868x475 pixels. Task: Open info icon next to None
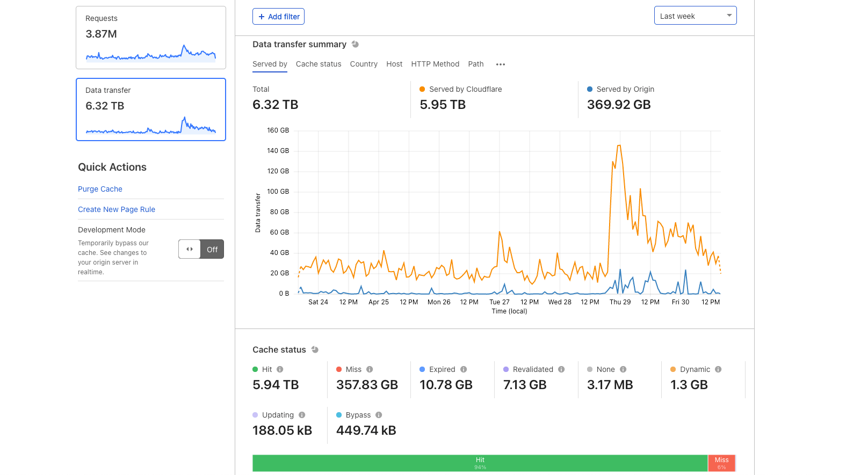[623, 369]
